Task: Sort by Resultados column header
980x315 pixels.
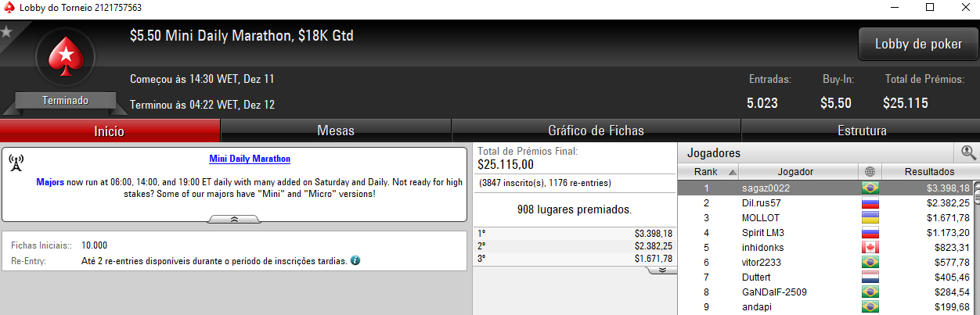Action: pyautogui.click(x=930, y=172)
